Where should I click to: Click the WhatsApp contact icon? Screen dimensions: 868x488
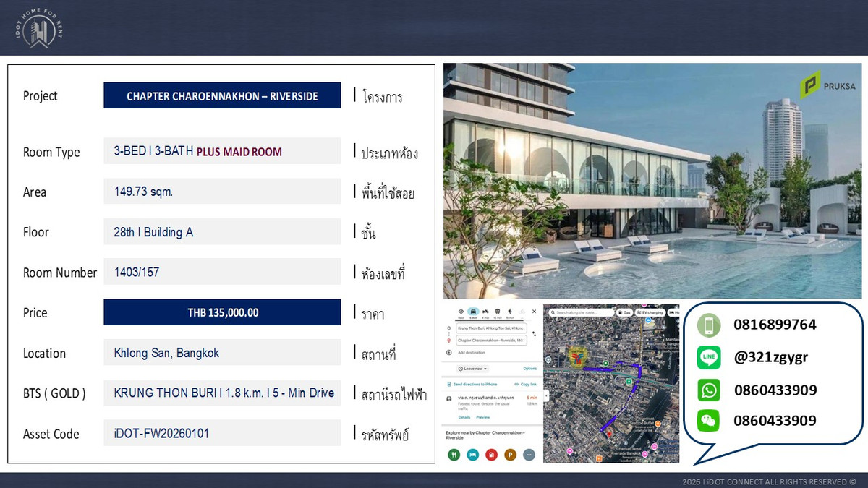pyautogui.click(x=709, y=390)
